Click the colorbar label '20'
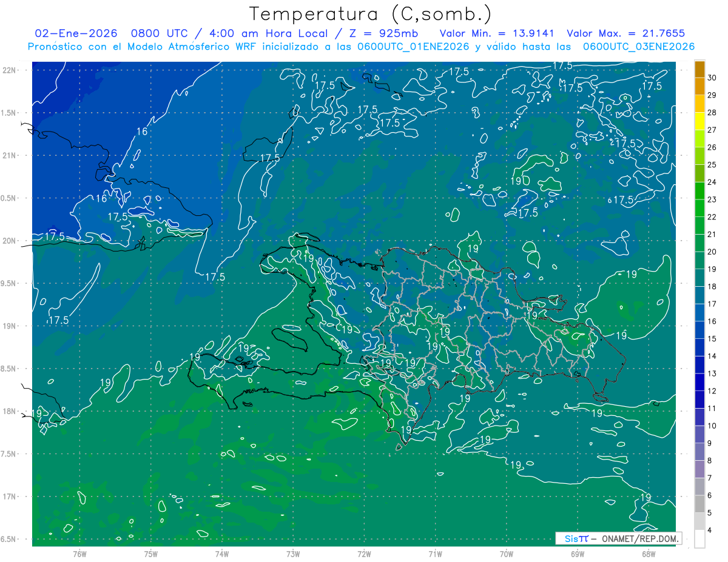The height and width of the screenshot is (562, 728). [712, 252]
